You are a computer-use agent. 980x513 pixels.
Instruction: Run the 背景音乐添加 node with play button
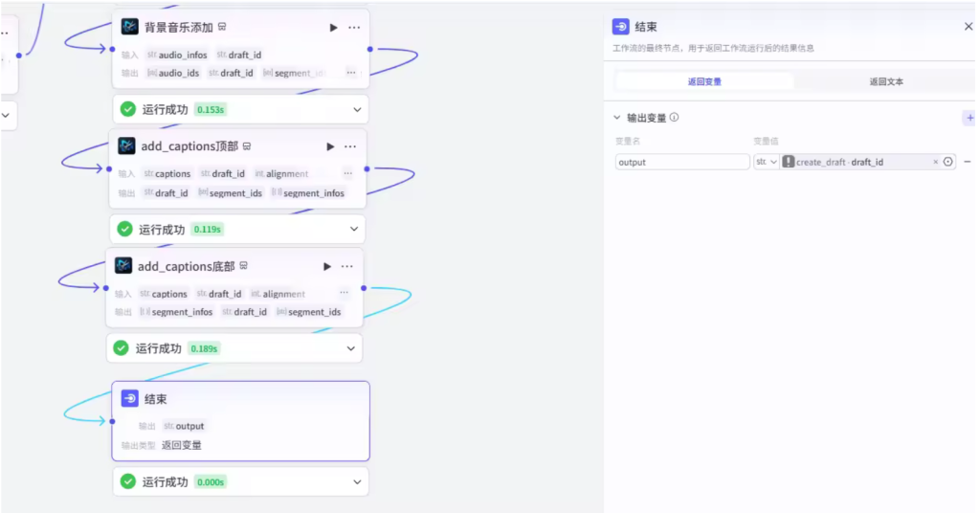(x=334, y=28)
